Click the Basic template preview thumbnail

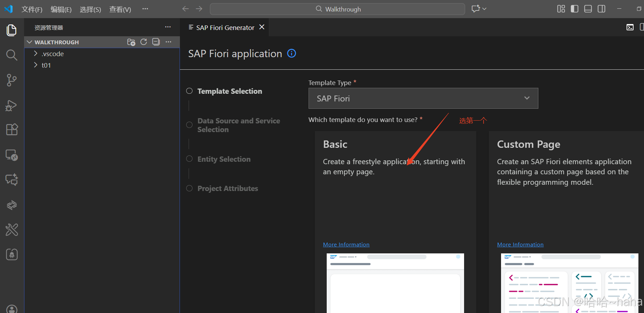395,283
